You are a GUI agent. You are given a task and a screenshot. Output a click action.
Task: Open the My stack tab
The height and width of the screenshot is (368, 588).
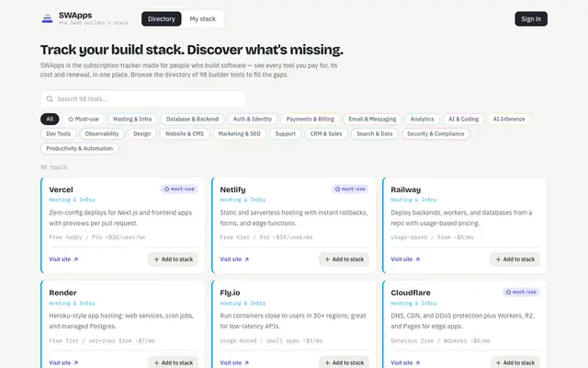(202, 18)
